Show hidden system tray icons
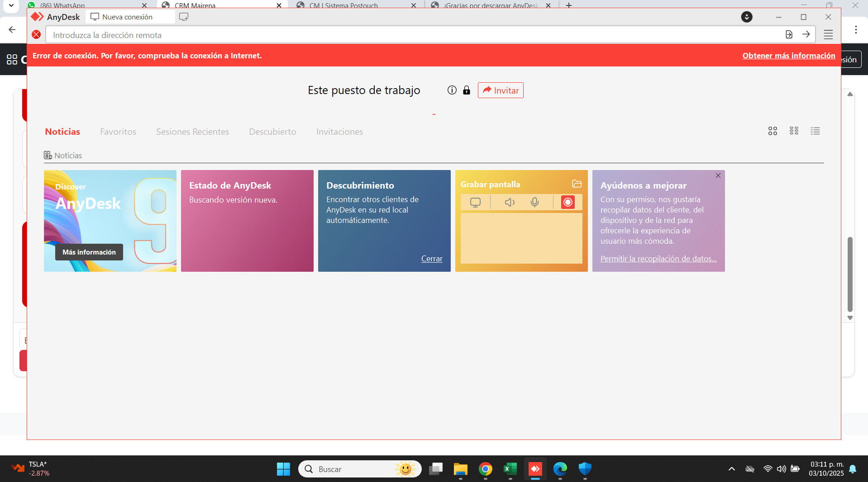This screenshot has width=868, height=482. [x=731, y=469]
